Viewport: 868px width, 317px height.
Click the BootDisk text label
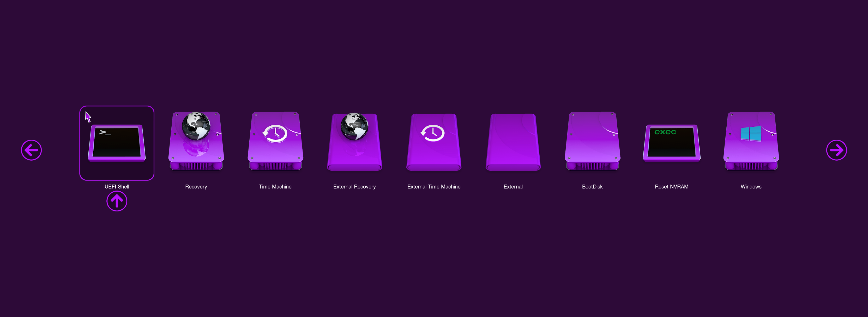click(x=592, y=187)
